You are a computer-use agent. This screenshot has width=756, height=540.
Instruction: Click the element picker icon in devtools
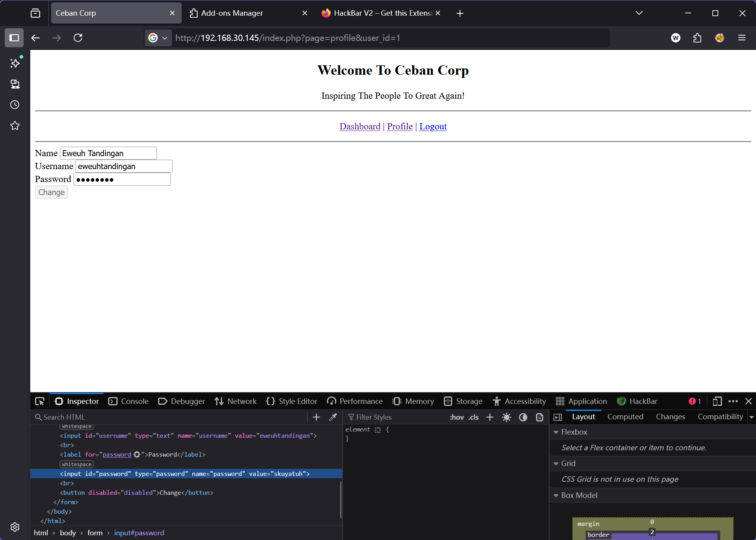40,401
